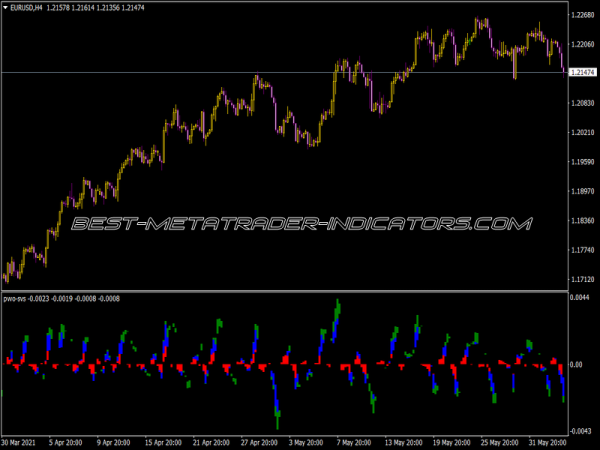
Task: Click the Best-MetaTrader-Indicators.com watermark
Action: click(x=299, y=224)
